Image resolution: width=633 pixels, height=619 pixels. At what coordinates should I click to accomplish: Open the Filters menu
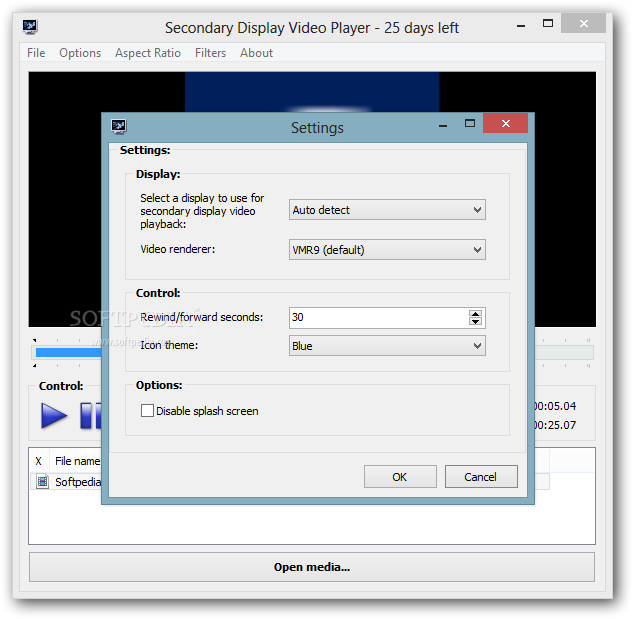210,53
